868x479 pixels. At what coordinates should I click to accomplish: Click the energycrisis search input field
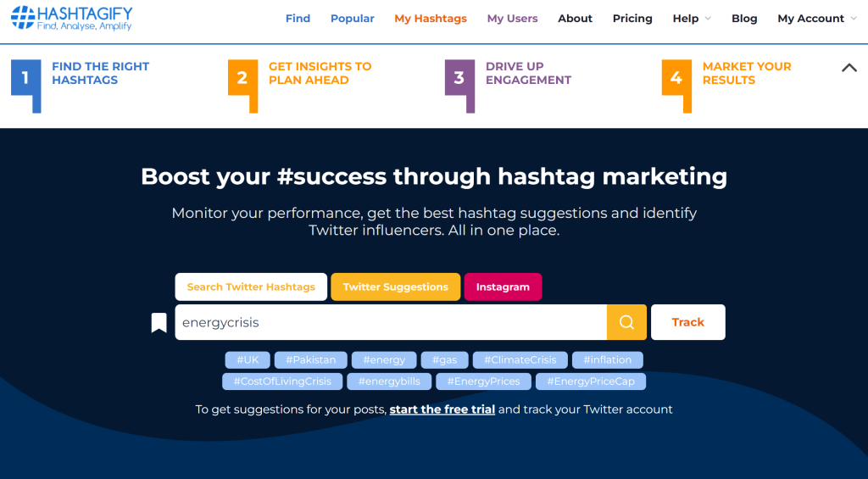click(391, 322)
